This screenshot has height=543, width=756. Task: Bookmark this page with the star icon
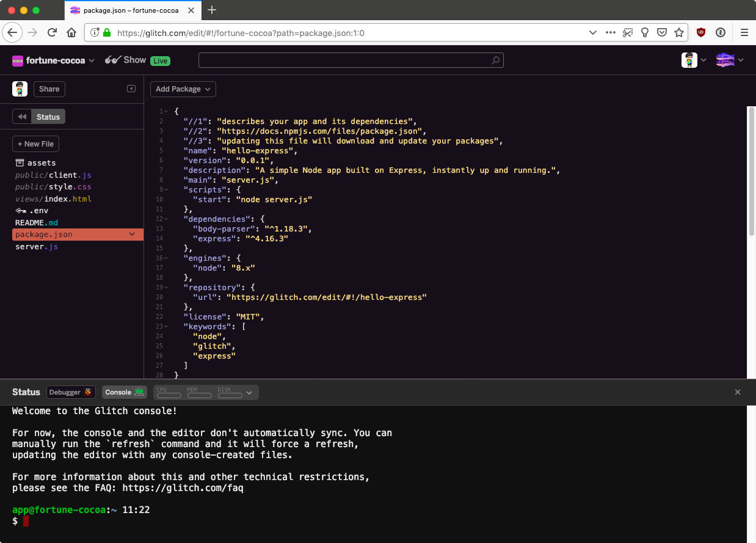point(679,32)
